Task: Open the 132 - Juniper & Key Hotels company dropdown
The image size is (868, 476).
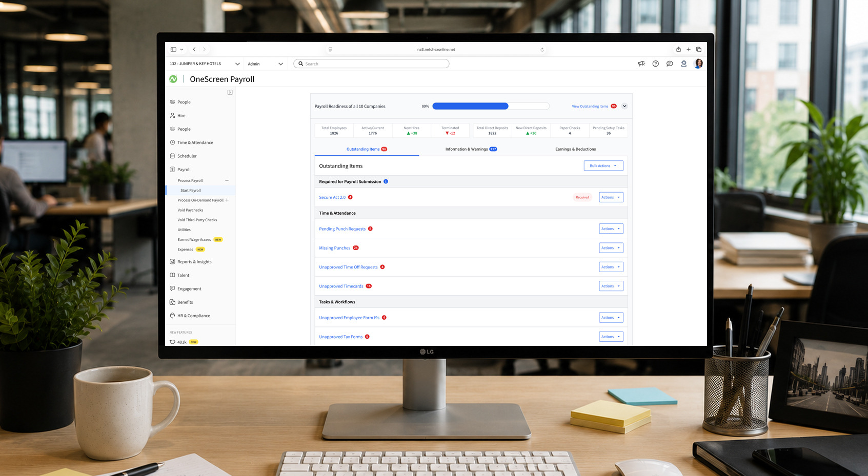Action: click(205, 64)
